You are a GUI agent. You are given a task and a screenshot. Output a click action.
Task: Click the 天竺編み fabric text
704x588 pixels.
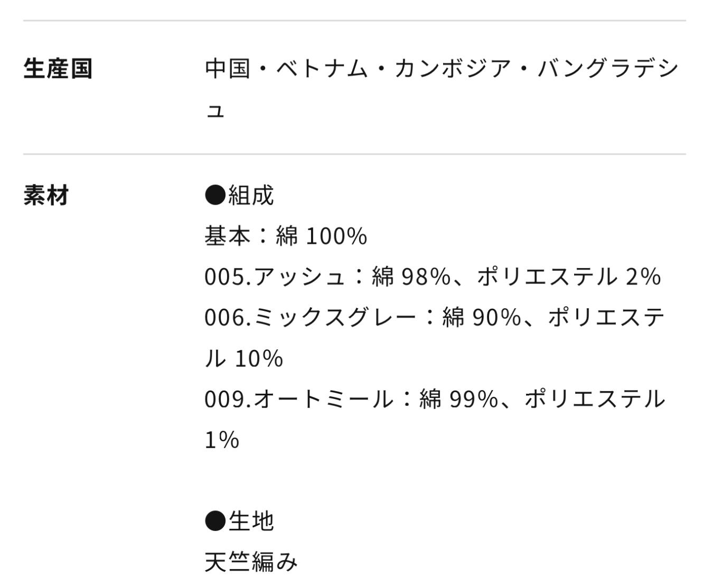pyautogui.click(x=251, y=562)
